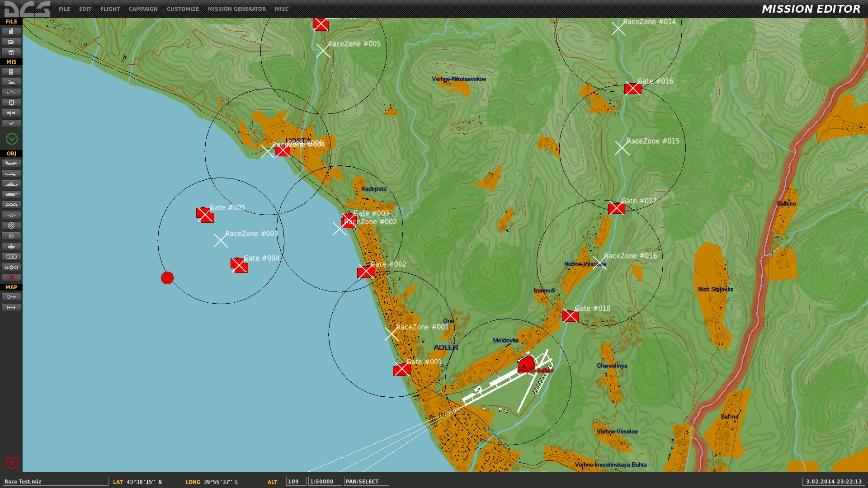The height and width of the screenshot is (488, 868).
Task: Save mission with the floppy disk icon
Action: coord(11,52)
